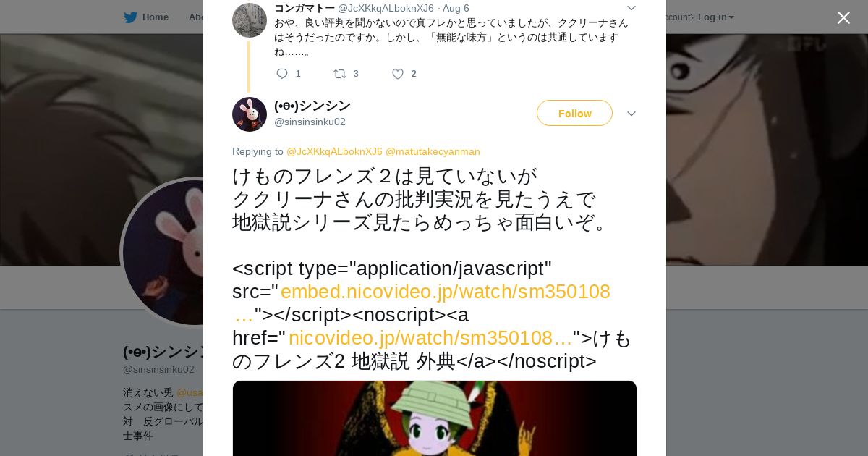
Task: Go to Home in top navigation
Action: pyautogui.click(x=155, y=17)
